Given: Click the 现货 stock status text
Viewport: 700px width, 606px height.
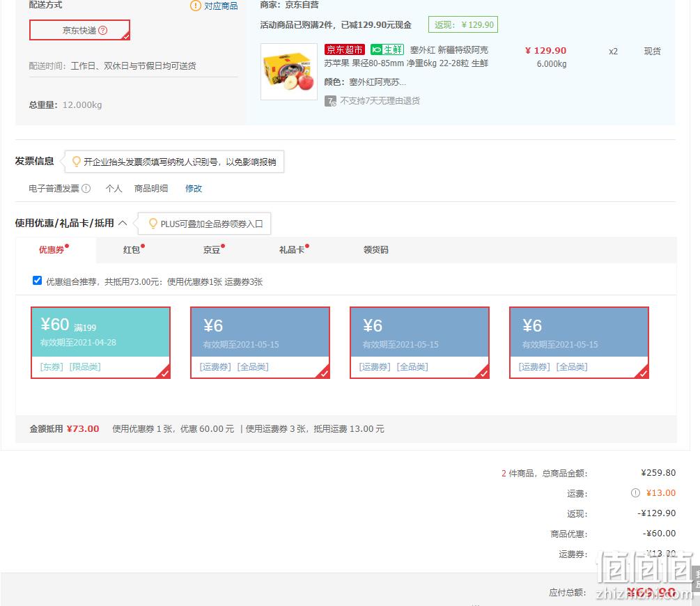Looking at the screenshot, I should (x=652, y=51).
